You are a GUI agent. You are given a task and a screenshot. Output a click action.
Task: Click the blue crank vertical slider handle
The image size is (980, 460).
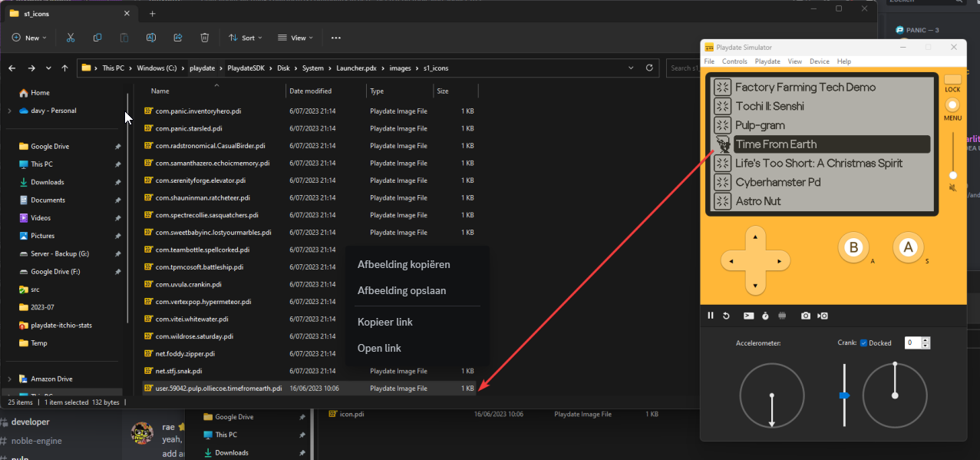click(x=844, y=395)
